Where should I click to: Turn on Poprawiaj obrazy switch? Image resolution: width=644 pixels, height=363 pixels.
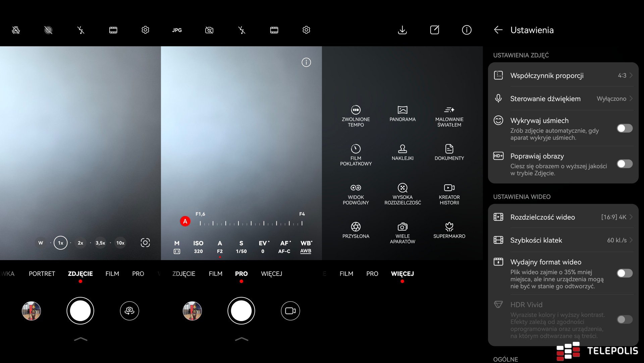coord(624,164)
